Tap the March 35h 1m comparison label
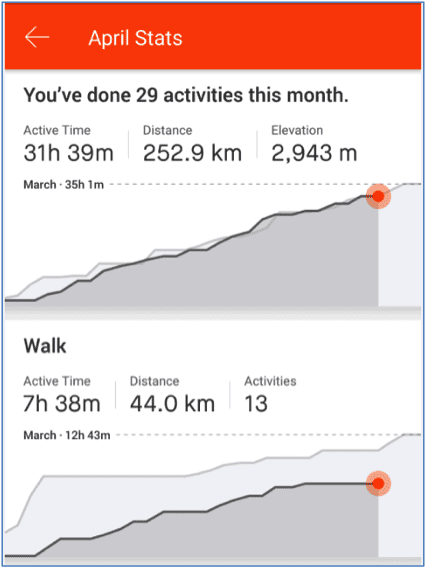Screen dimensions: 426x568 click(64, 185)
